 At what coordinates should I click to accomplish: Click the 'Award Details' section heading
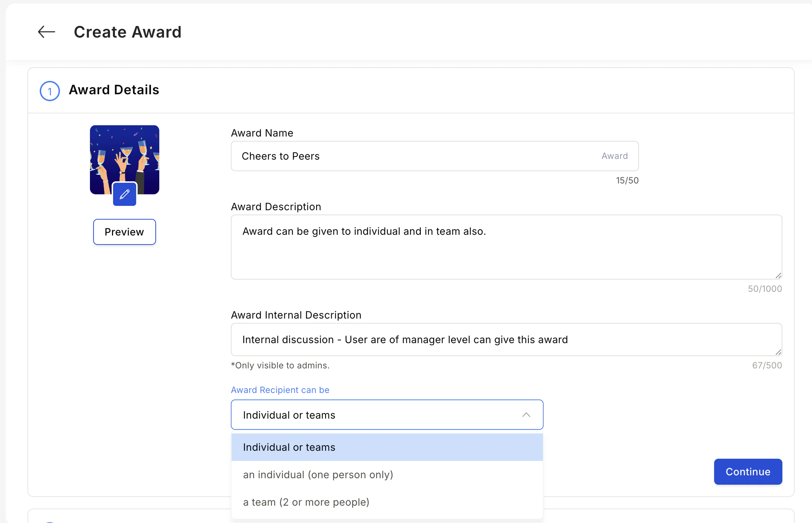coord(114,90)
